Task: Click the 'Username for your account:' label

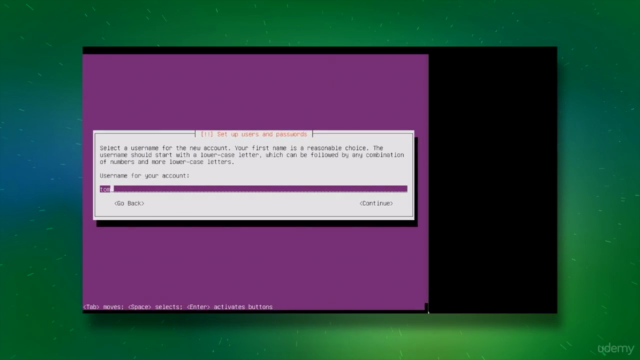Action: click(x=144, y=176)
